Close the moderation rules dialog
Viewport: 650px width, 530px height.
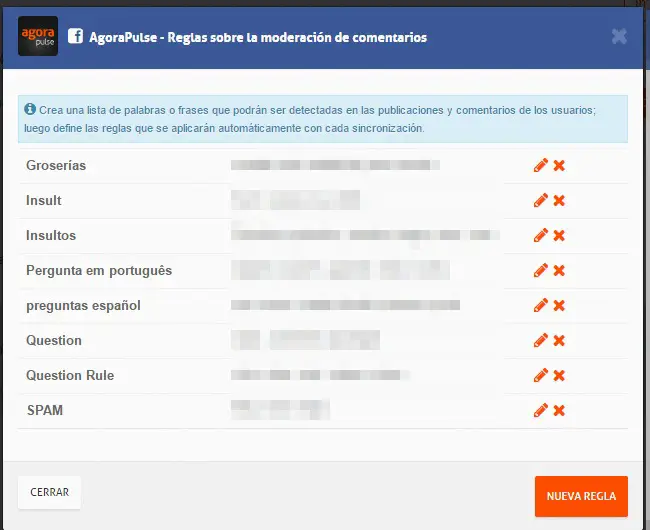point(619,37)
